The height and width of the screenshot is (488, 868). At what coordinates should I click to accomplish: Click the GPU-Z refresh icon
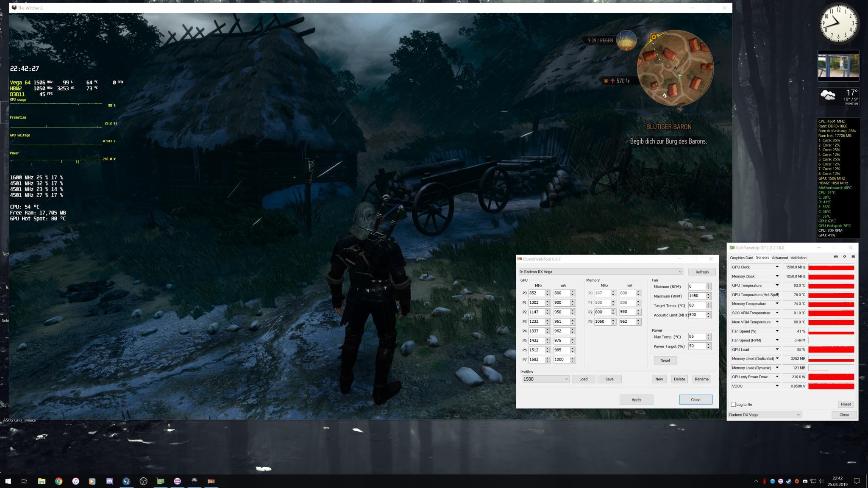point(844,257)
